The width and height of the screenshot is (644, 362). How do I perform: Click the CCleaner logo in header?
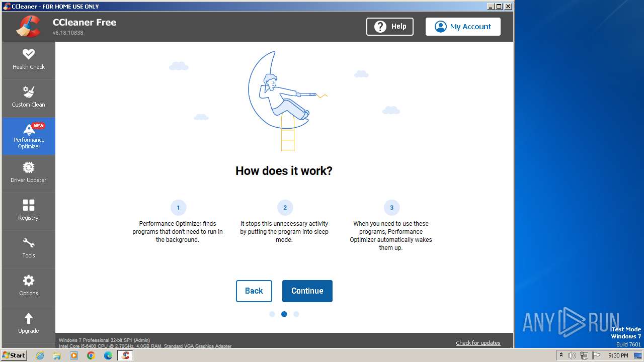point(28,26)
